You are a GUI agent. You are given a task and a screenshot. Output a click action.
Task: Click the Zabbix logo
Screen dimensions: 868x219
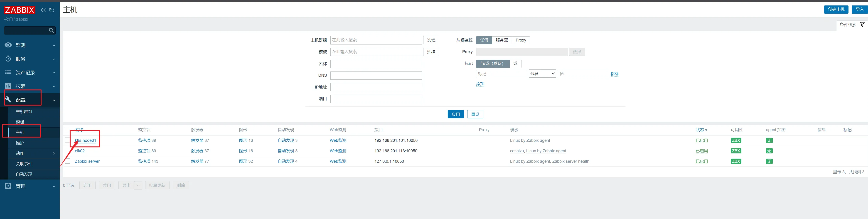[x=19, y=10]
